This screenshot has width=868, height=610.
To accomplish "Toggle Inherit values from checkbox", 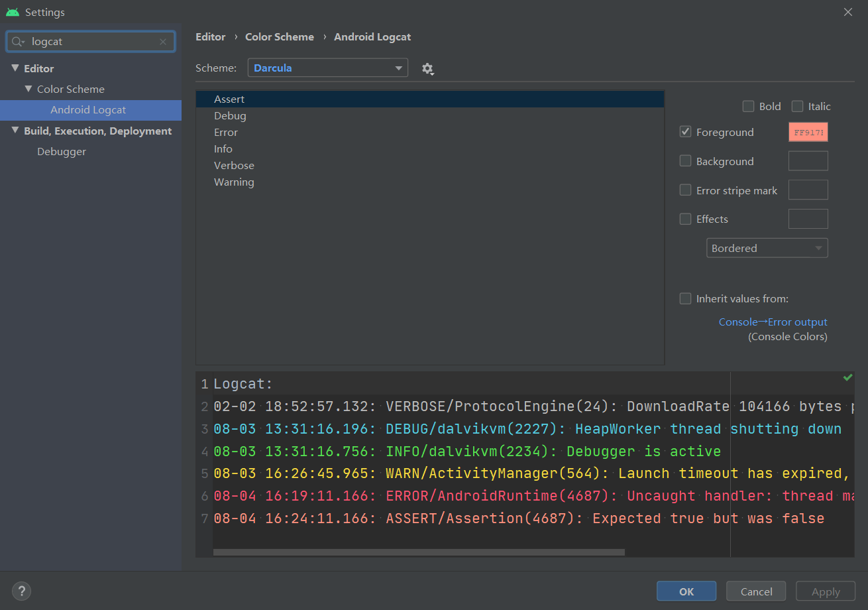I will coord(686,298).
